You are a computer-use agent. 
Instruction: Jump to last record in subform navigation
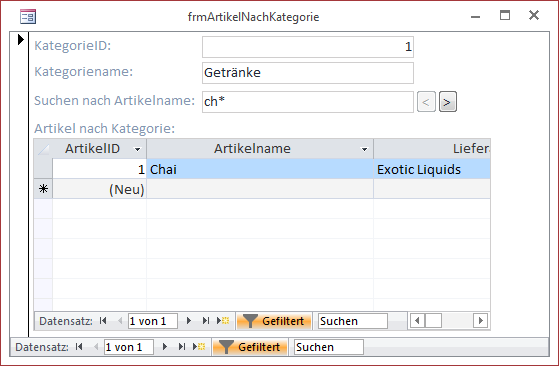coord(206,321)
